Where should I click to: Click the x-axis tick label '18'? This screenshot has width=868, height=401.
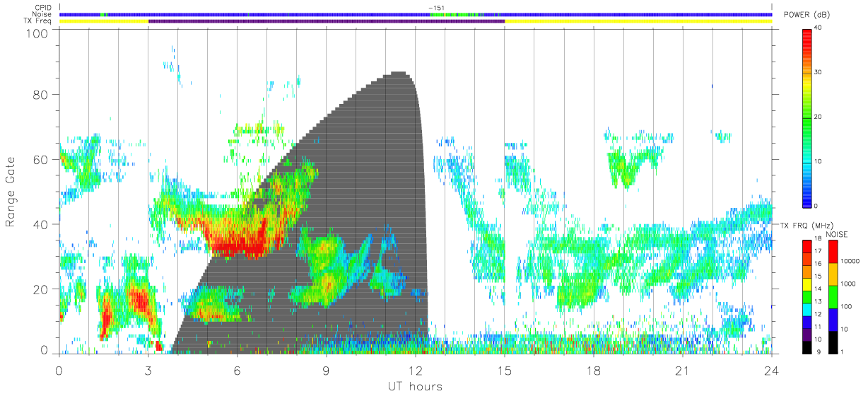[594, 370]
